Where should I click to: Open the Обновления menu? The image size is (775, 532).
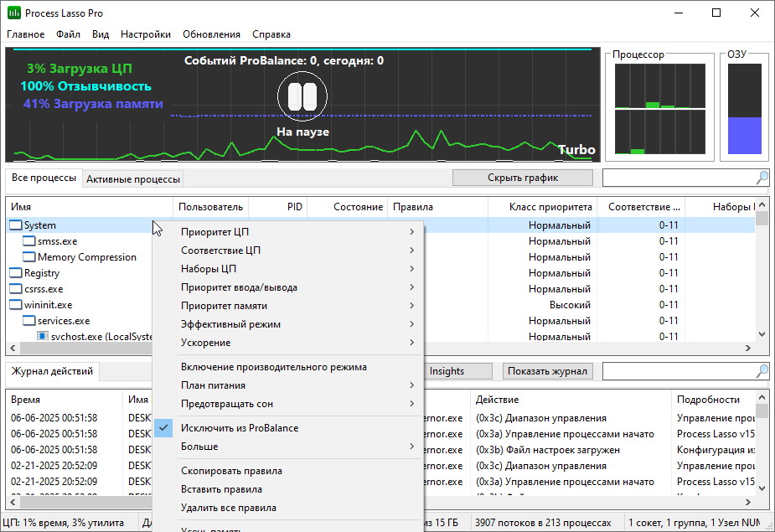tap(211, 34)
